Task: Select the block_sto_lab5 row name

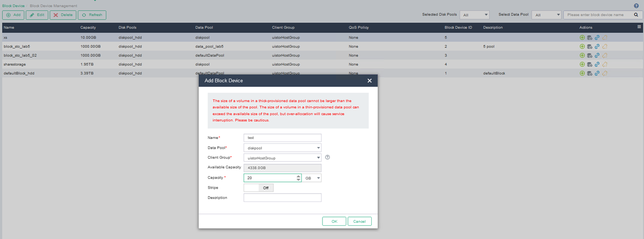Action: click(x=17, y=46)
